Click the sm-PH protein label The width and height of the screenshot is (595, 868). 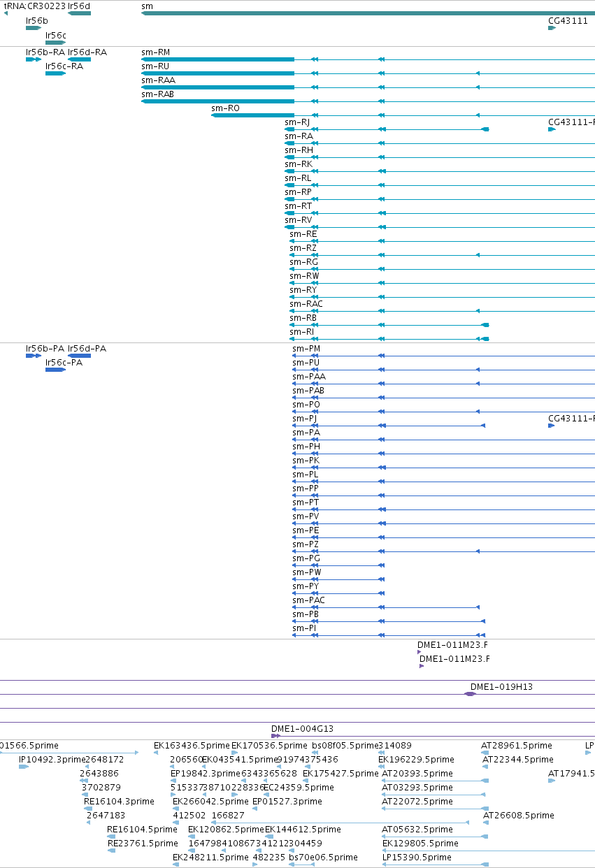tap(306, 447)
